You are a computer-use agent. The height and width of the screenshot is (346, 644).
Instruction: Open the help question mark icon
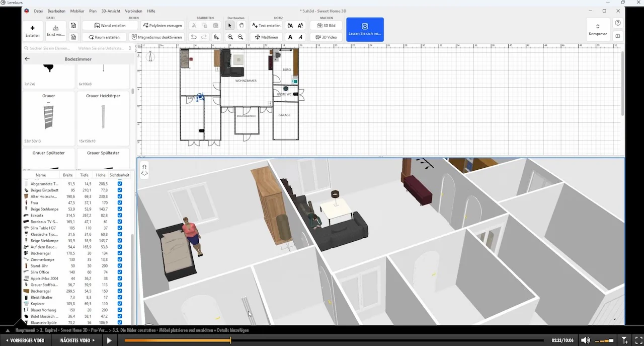coord(618,23)
